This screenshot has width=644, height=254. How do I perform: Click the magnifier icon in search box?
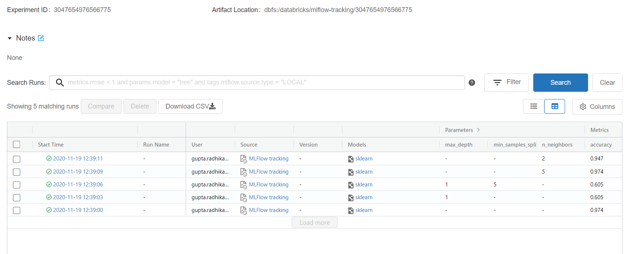[x=60, y=83]
